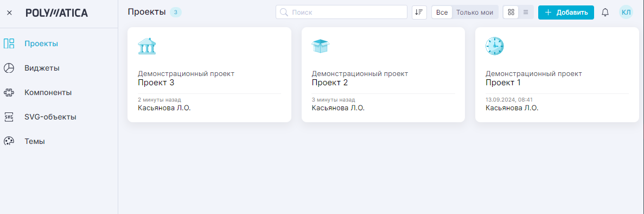Click the Проекты sidebar icon
Viewport: 644px width, 214px height.
pos(9,43)
